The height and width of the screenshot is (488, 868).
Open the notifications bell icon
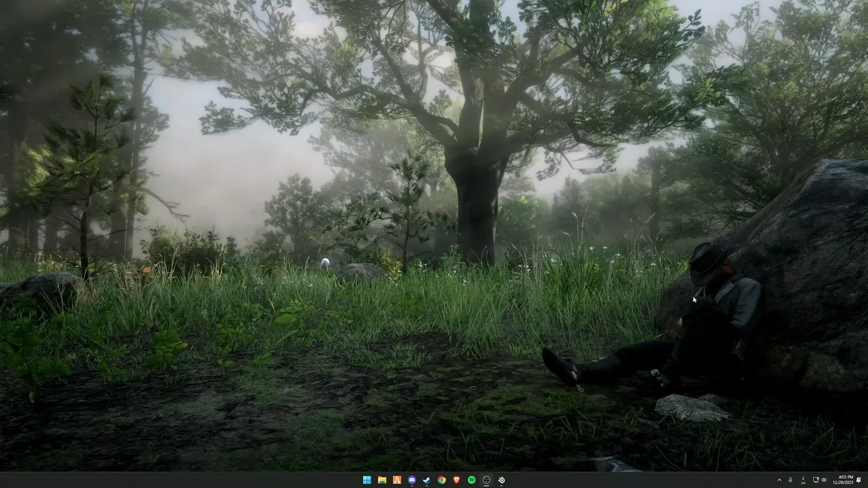[x=859, y=480]
